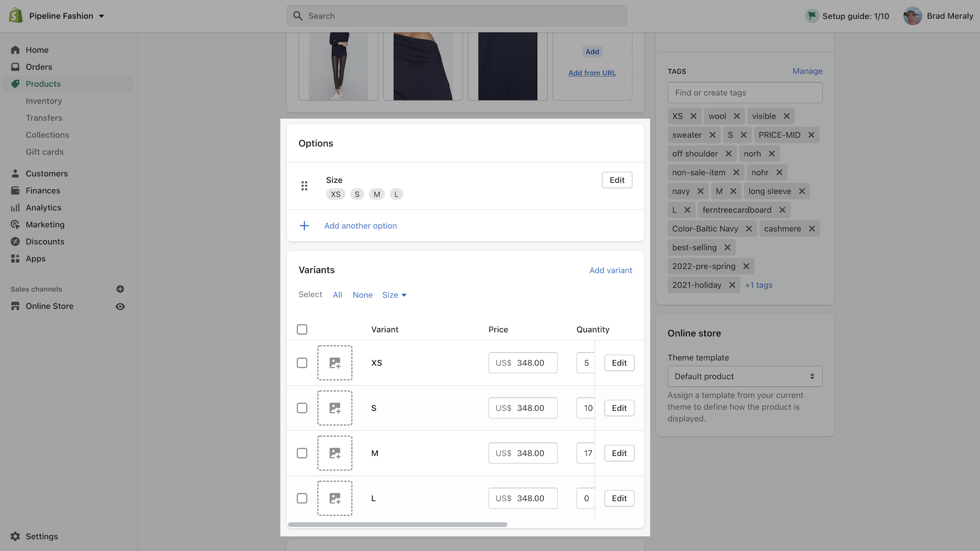980x551 pixels.
Task: Open the Theme template dropdown
Action: pyautogui.click(x=745, y=376)
